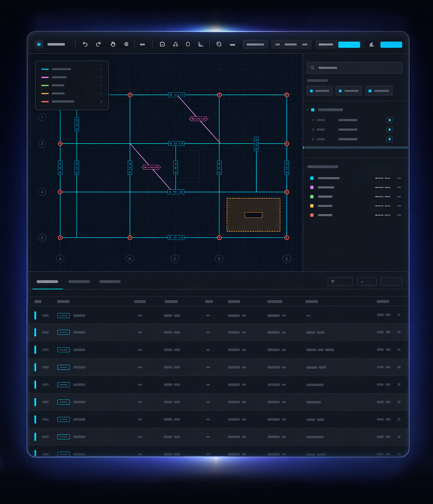This screenshot has width=433, height=504.
Task: Toggle the dot on the cyan legend entry
Action: tap(101, 69)
